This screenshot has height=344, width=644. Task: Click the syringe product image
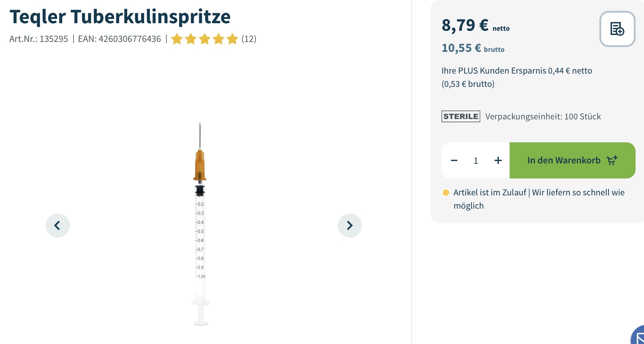200,224
